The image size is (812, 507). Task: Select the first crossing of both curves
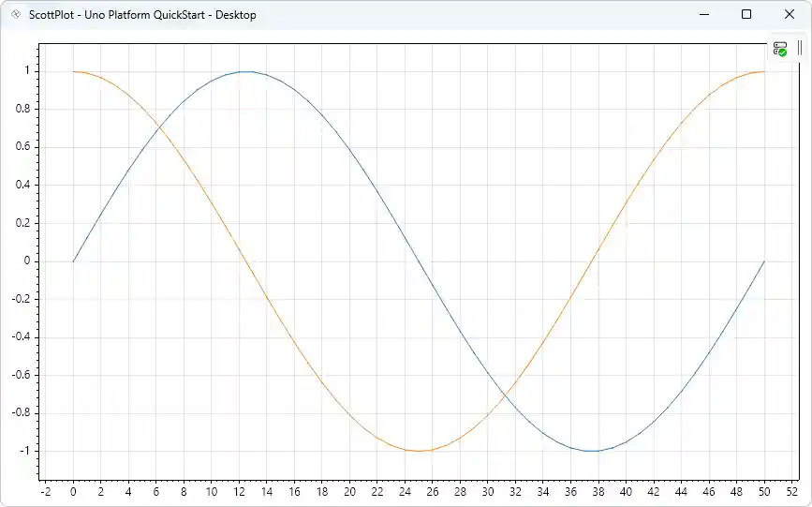click(x=159, y=127)
